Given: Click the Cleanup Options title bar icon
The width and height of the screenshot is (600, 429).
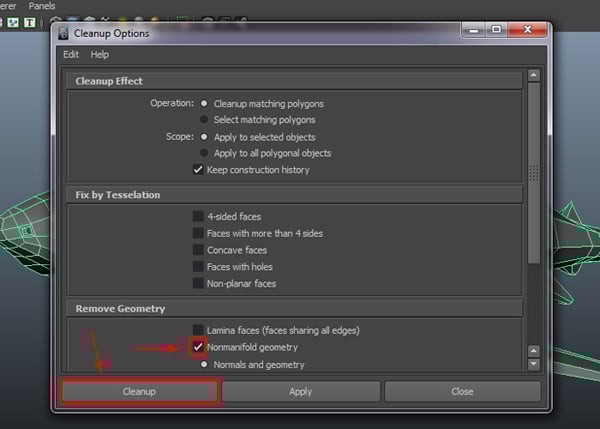Looking at the screenshot, I should [62, 33].
